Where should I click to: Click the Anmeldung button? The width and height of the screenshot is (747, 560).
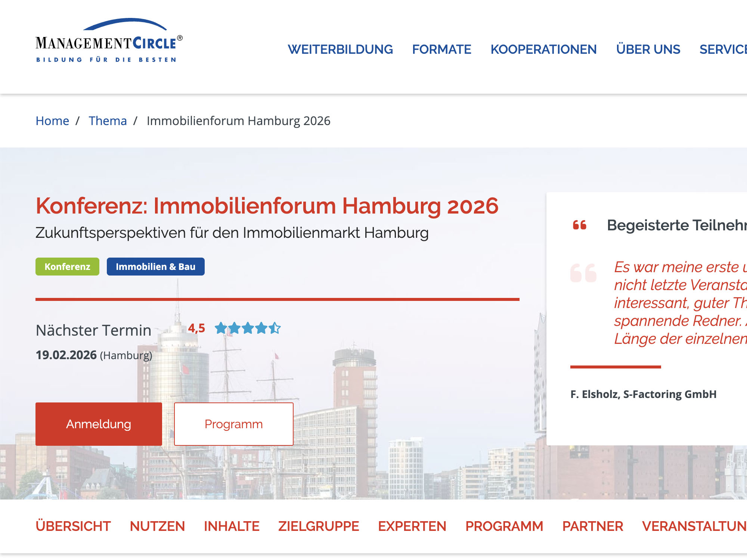coord(98,424)
